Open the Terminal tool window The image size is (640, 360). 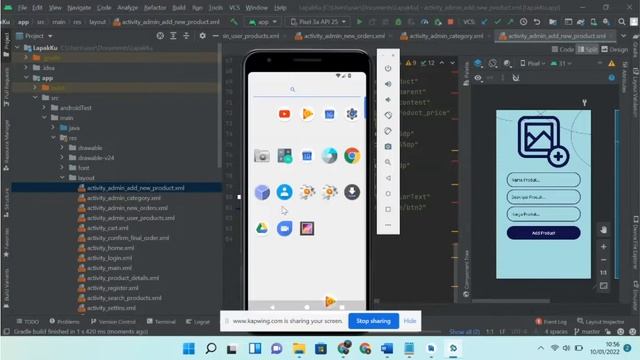(161, 322)
